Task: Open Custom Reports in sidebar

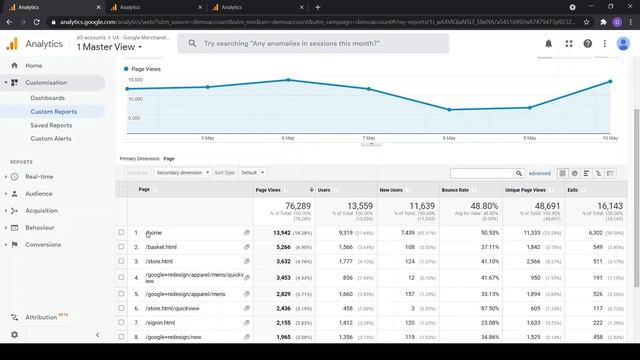Action: pyautogui.click(x=53, y=111)
